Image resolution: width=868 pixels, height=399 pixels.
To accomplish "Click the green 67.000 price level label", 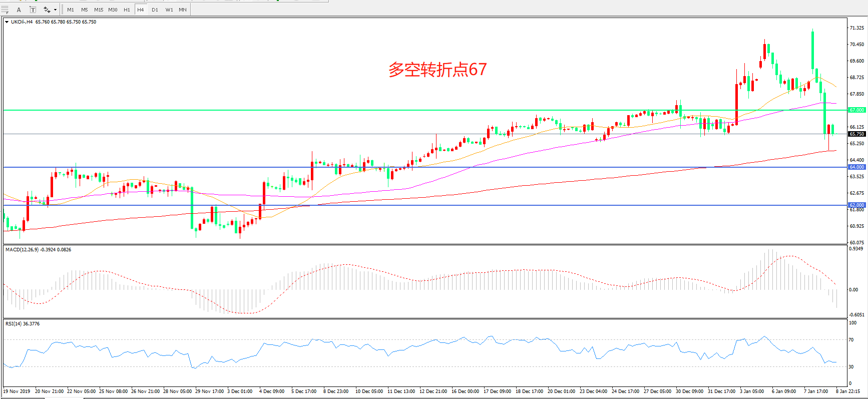I will tap(856, 110).
